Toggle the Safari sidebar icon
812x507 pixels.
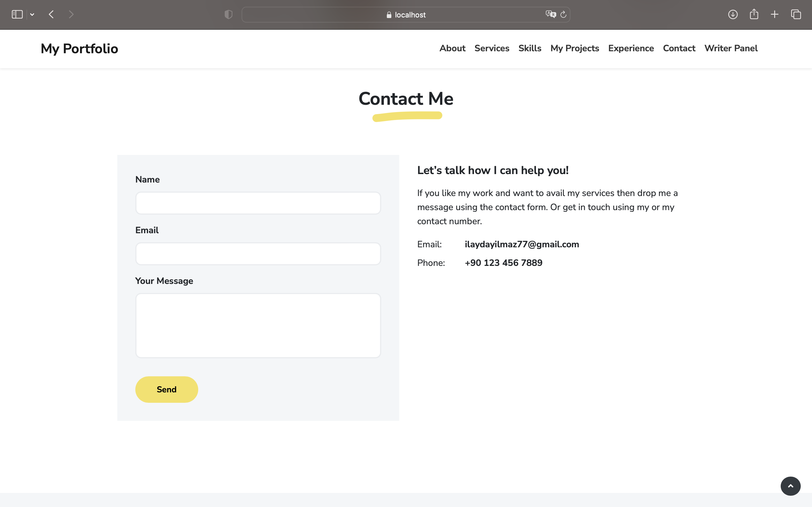pyautogui.click(x=17, y=14)
